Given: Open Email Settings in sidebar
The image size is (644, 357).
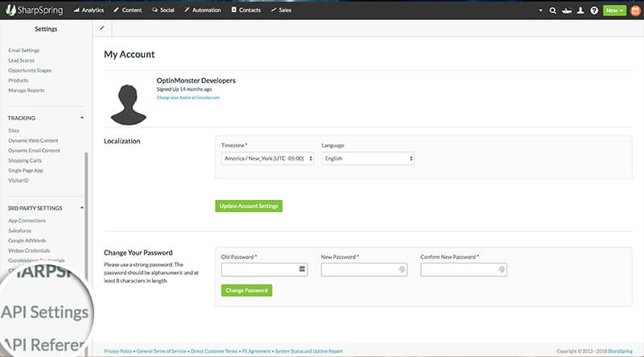Looking at the screenshot, I should point(24,50).
